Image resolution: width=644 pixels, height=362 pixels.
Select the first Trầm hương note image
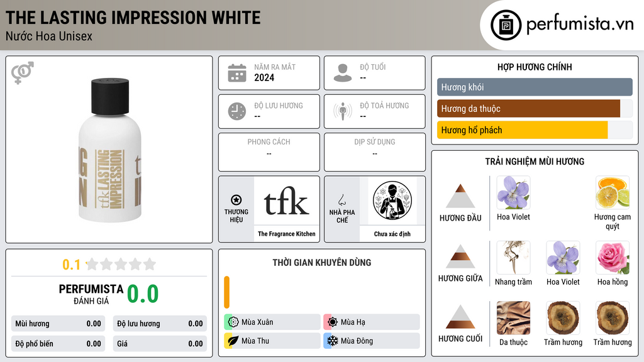pyautogui.click(x=563, y=318)
